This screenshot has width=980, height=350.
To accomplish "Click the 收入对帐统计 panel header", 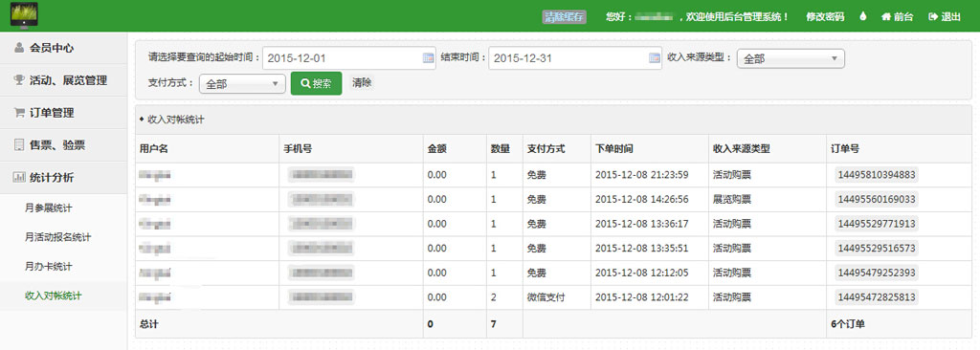I will click(x=553, y=120).
